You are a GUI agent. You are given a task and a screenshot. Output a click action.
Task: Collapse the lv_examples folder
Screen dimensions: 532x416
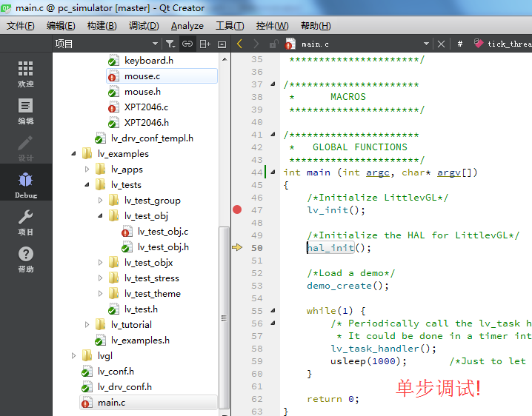pyautogui.click(x=73, y=153)
